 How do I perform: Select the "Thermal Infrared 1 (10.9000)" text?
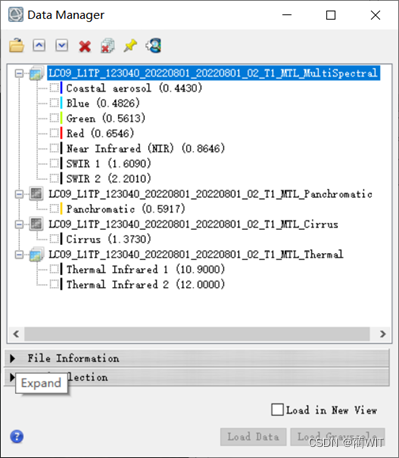[x=145, y=269]
